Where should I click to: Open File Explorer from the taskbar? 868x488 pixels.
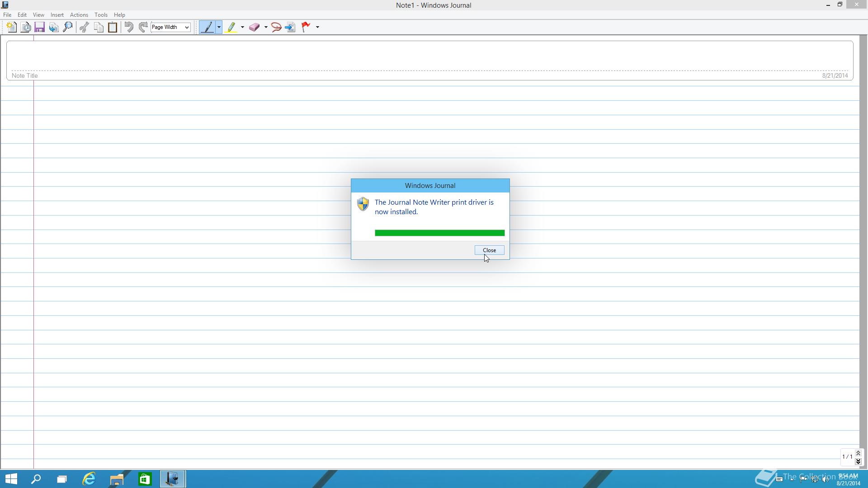[x=117, y=479]
